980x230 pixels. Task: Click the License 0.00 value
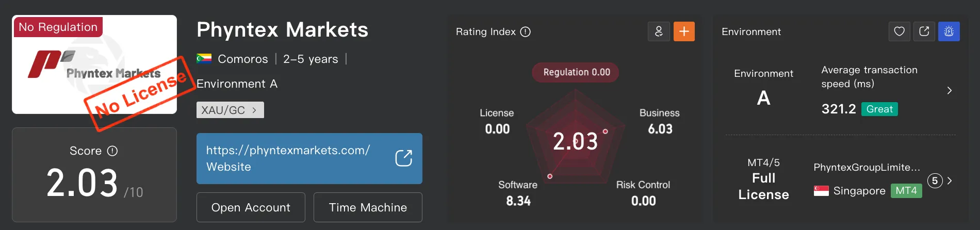pyautogui.click(x=497, y=129)
